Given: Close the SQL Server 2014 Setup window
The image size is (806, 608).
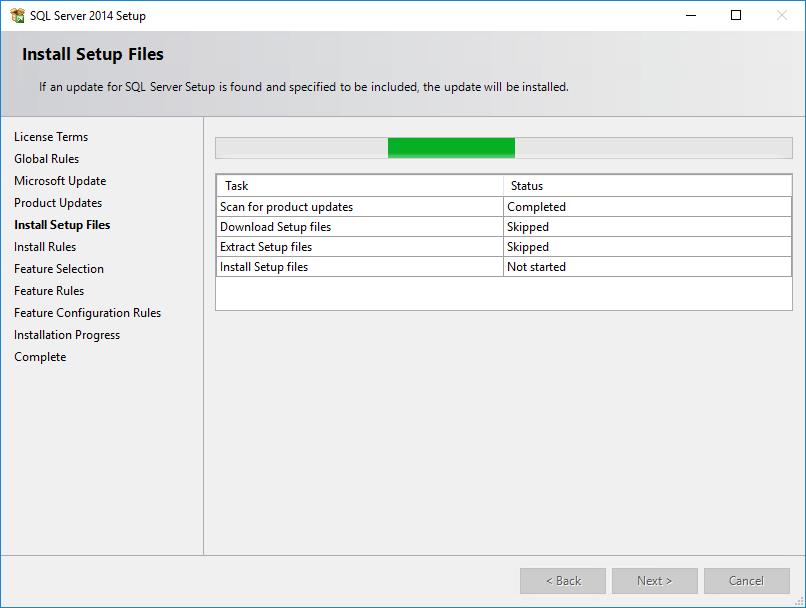Looking at the screenshot, I should pyautogui.click(x=781, y=15).
